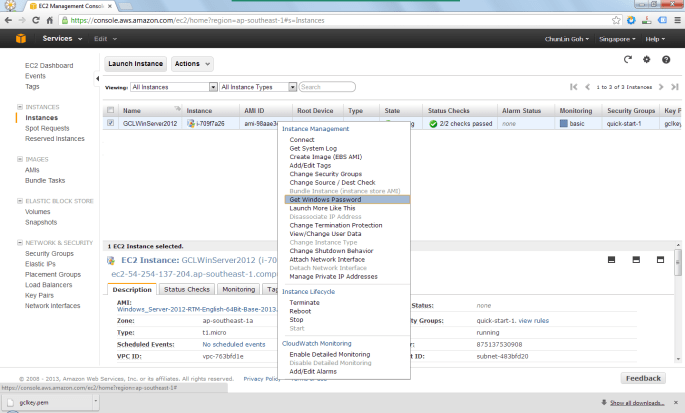Choose Change Security Groups

click(325, 174)
